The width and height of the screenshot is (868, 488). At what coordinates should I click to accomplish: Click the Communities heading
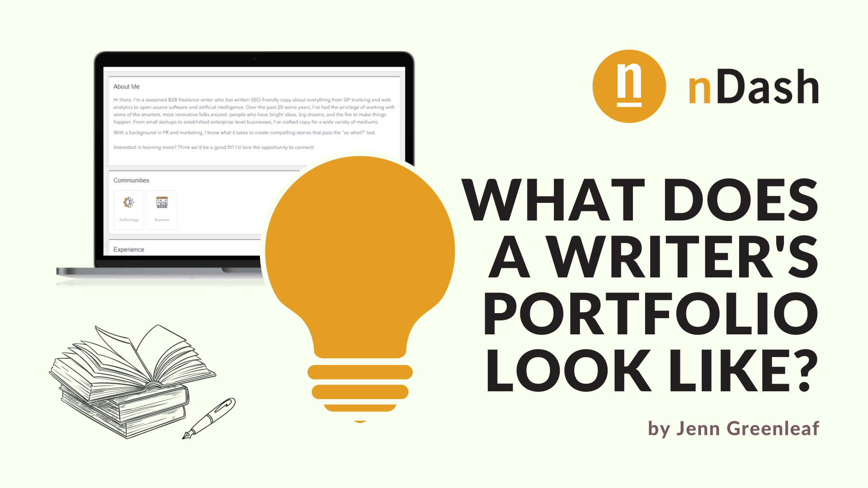pos(131,180)
